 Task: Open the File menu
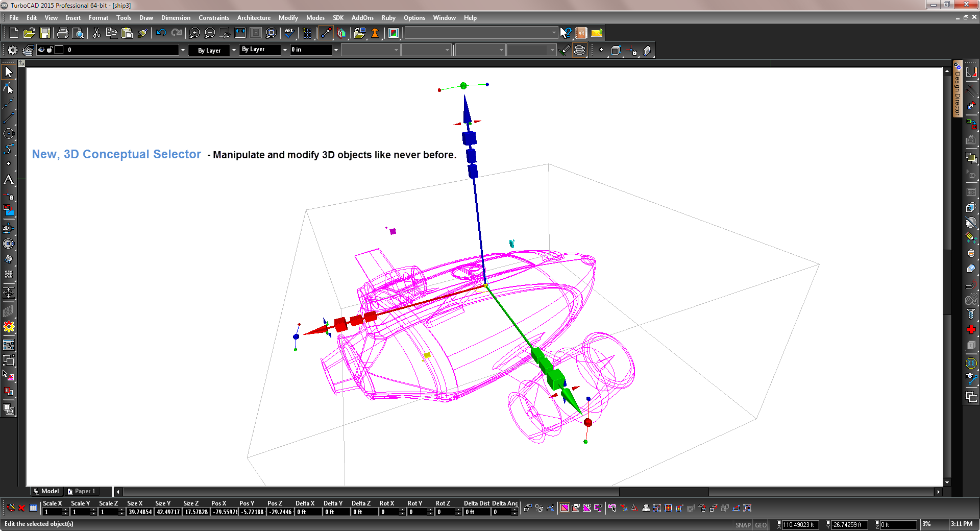(x=14, y=18)
